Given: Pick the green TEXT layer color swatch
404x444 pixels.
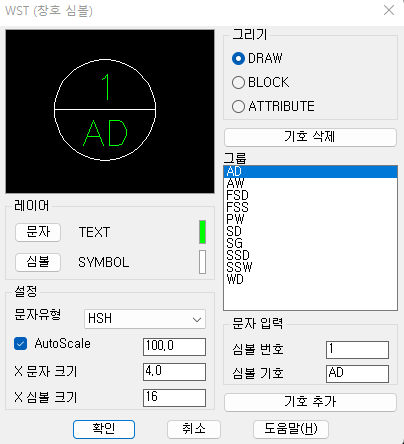Looking at the screenshot, I should tap(202, 232).
